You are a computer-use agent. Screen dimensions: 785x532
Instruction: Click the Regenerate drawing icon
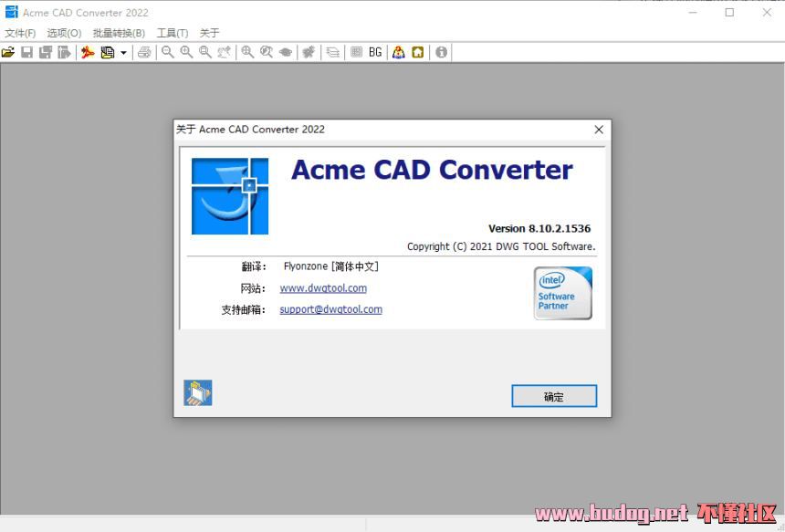[309, 52]
